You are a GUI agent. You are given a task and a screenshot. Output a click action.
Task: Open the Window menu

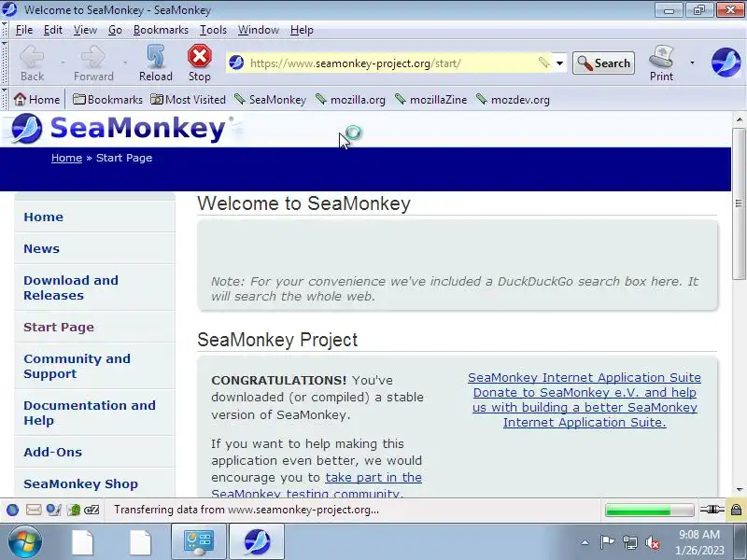pos(259,30)
